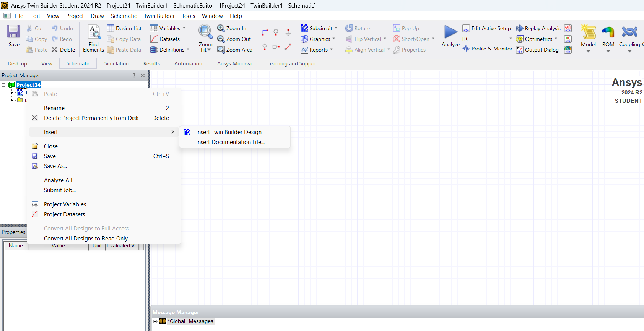
Task: Click the Cut scissors icon
Action: point(29,28)
